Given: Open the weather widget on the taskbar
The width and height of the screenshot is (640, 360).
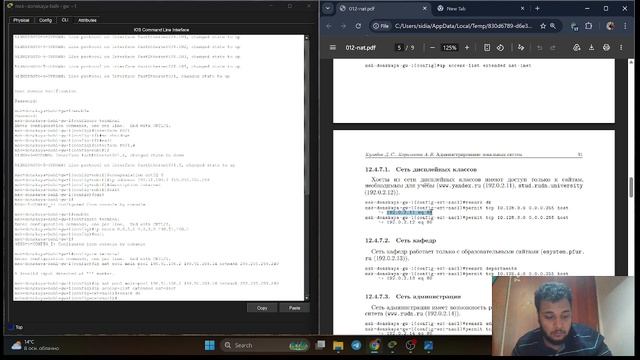Looking at the screenshot, I should [35, 345].
